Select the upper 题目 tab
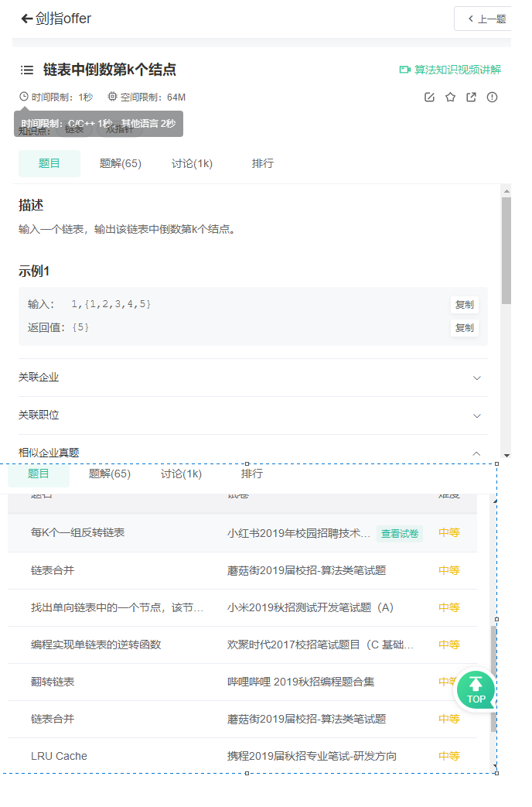The image size is (532, 807). (x=49, y=164)
